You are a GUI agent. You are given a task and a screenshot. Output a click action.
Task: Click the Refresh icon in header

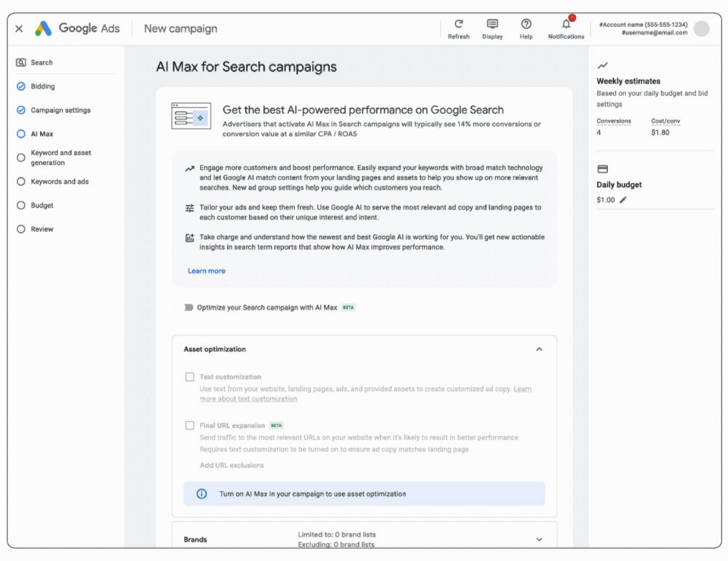pyautogui.click(x=458, y=25)
